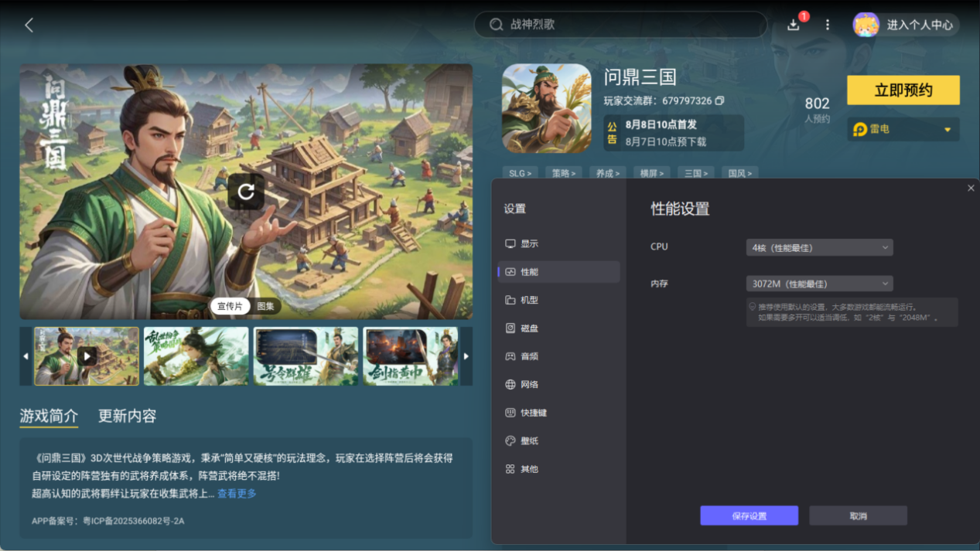Click the 策略 tag
The image size is (980, 551).
pos(563,173)
